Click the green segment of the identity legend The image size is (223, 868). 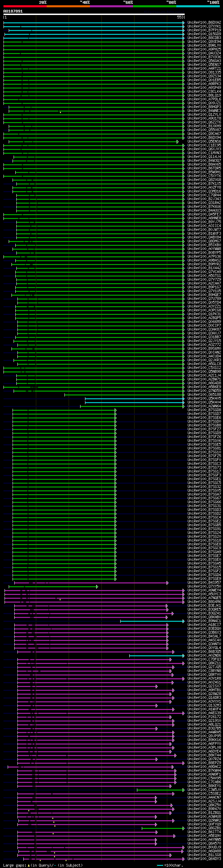tap(154, 6)
